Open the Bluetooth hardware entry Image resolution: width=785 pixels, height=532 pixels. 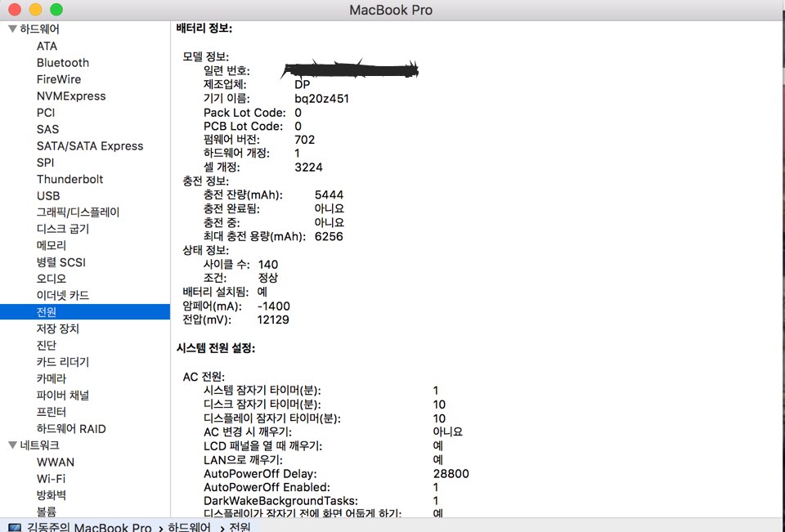63,63
